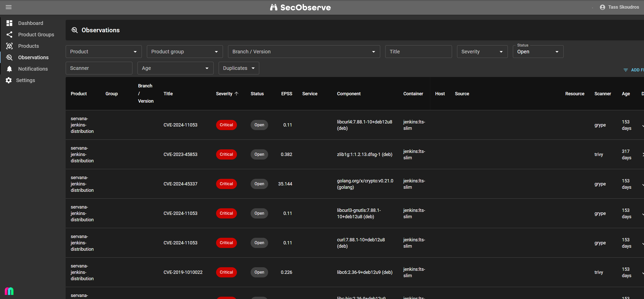Sort by Resource column header

(575, 93)
